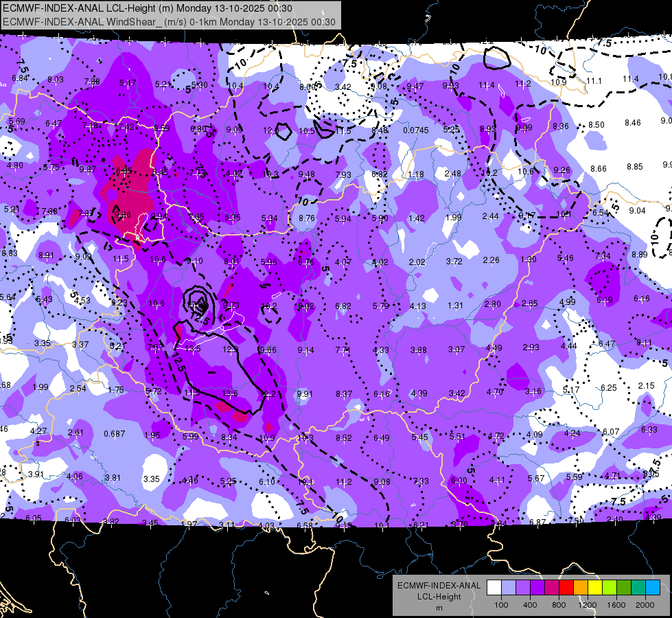Click the sky blue legend swatch
The width and height of the screenshot is (672, 618).
(x=652, y=588)
